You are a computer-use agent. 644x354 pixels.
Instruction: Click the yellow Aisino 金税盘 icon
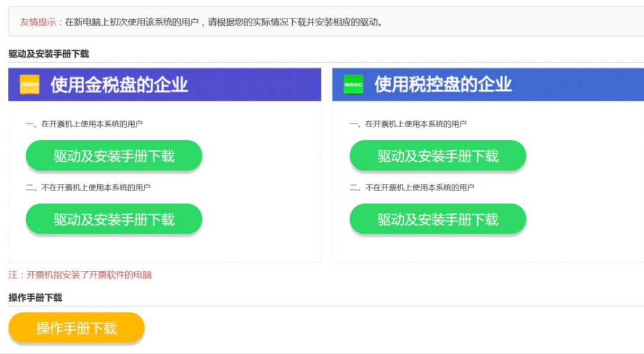click(x=30, y=84)
